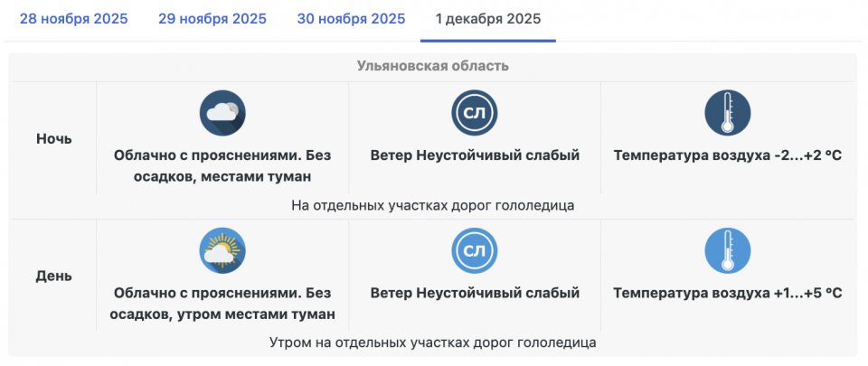Open the 30 ноября 2025 tab
868x366 pixels.
click(x=351, y=19)
